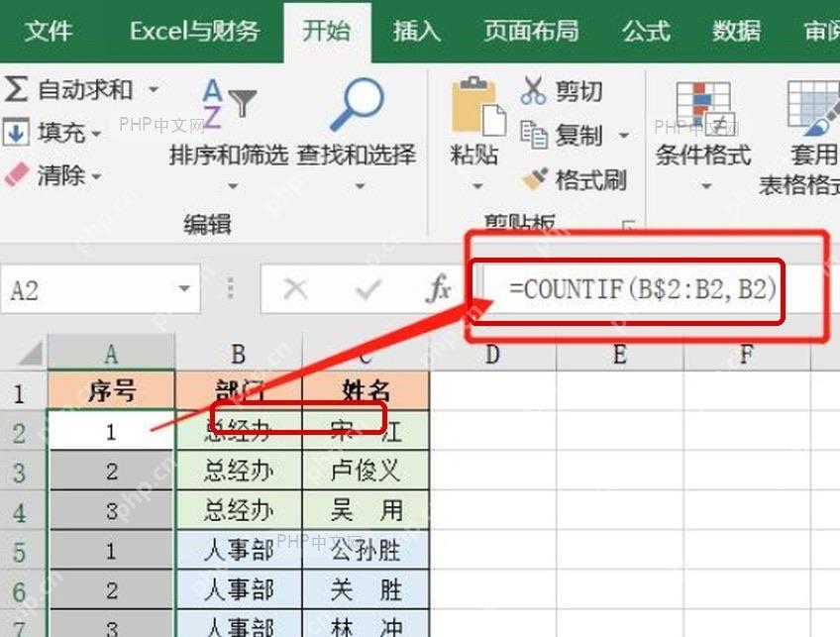Click the Sort and Filter A-Z funnel icon
This screenshot has width=840, height=637.
pyautogui.click(x=229, y=105)
